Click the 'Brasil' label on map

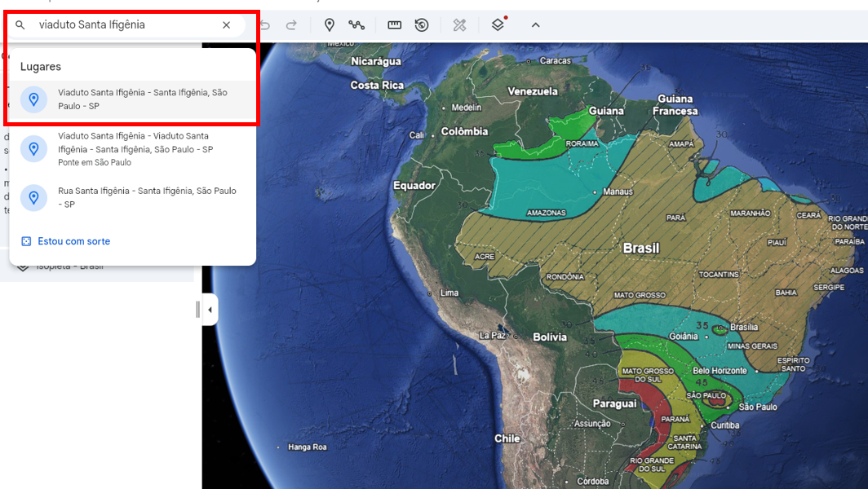[x=640, y=248]
